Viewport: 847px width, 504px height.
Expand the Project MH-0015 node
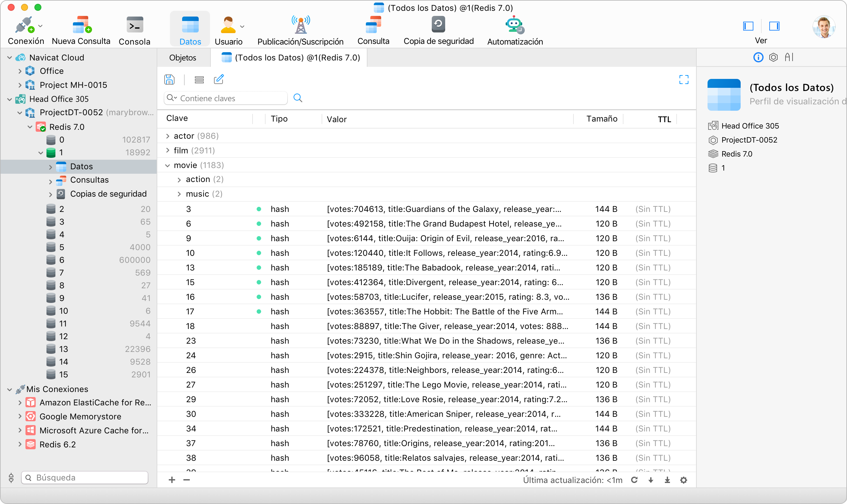[20, 85]
